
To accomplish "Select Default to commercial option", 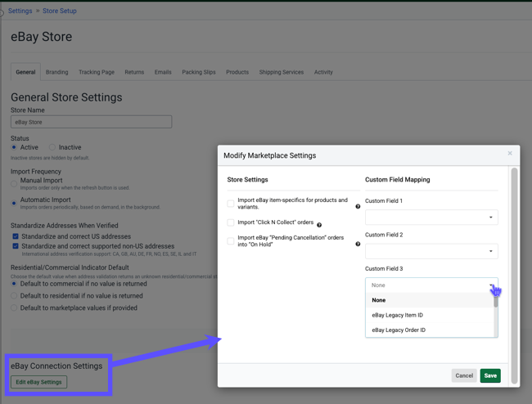I will pos(14,283).
